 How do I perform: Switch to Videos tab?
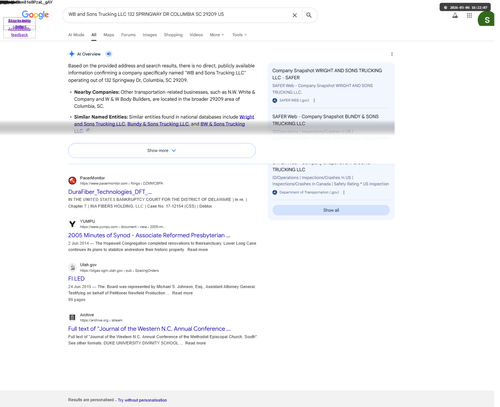click(196, 35)
